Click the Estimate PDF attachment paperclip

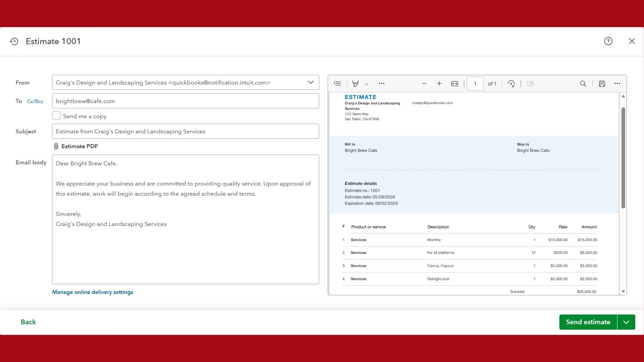point(56,146)
